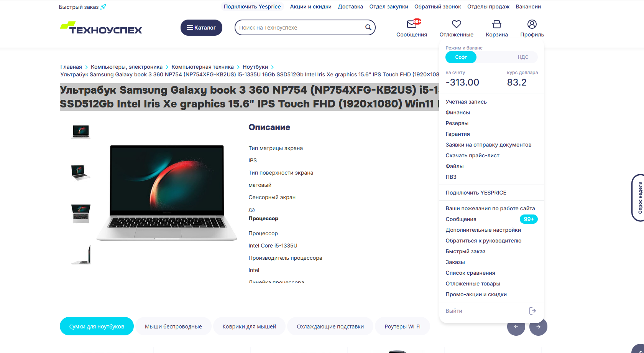
Task: Go to Ноутбуки breadcrumb
Action: [255, 67]
